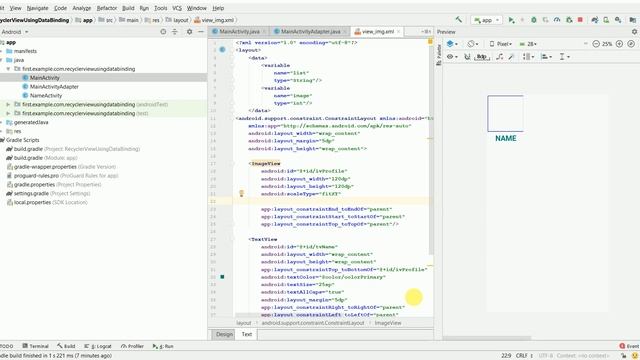Open Android project view dropdown

[x=15, y=31]
